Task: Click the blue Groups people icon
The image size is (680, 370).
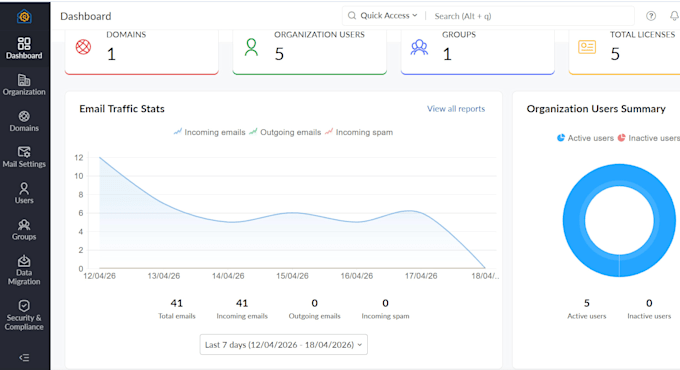Action: [419, 47]
